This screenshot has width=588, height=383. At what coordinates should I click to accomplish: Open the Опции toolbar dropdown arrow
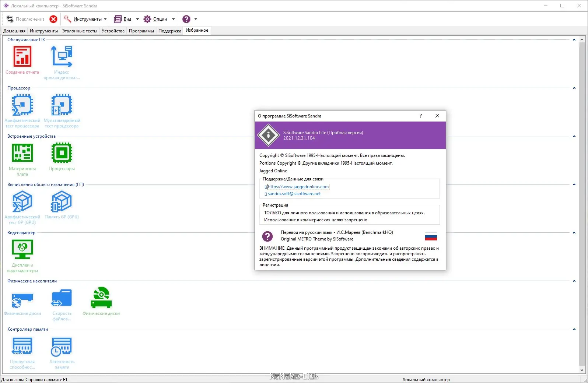[x=173, y=19]
